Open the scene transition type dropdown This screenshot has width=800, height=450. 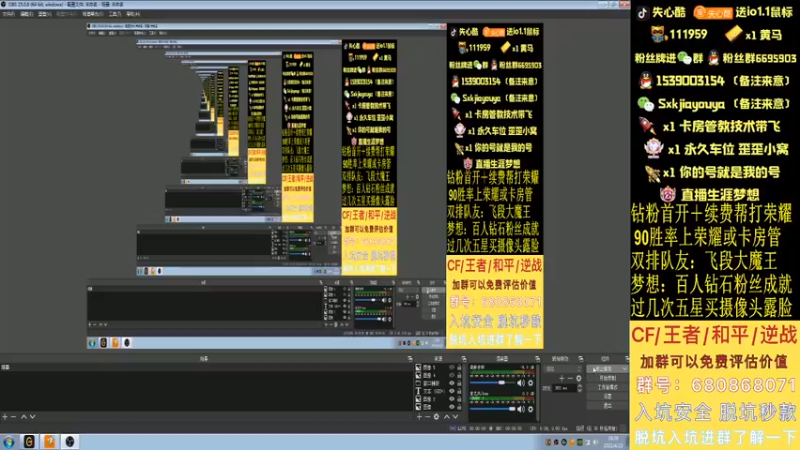(x=563, y=369)
